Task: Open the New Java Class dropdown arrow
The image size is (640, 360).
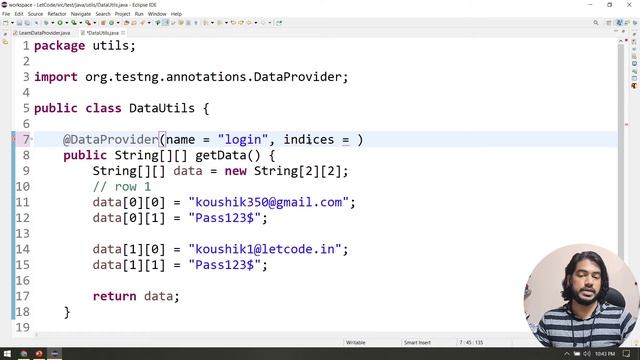Action: (x=118, y=23)
